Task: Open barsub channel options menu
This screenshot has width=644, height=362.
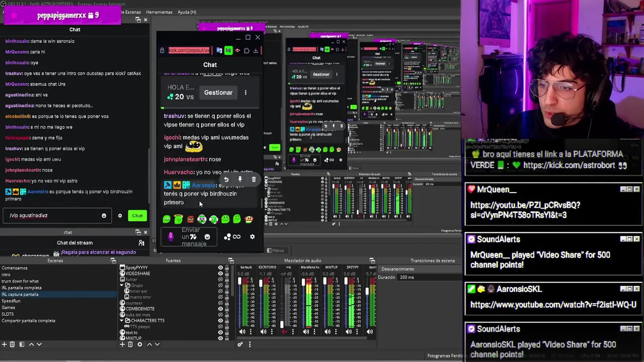Action: pyautogui.click(x=250, y=332)
